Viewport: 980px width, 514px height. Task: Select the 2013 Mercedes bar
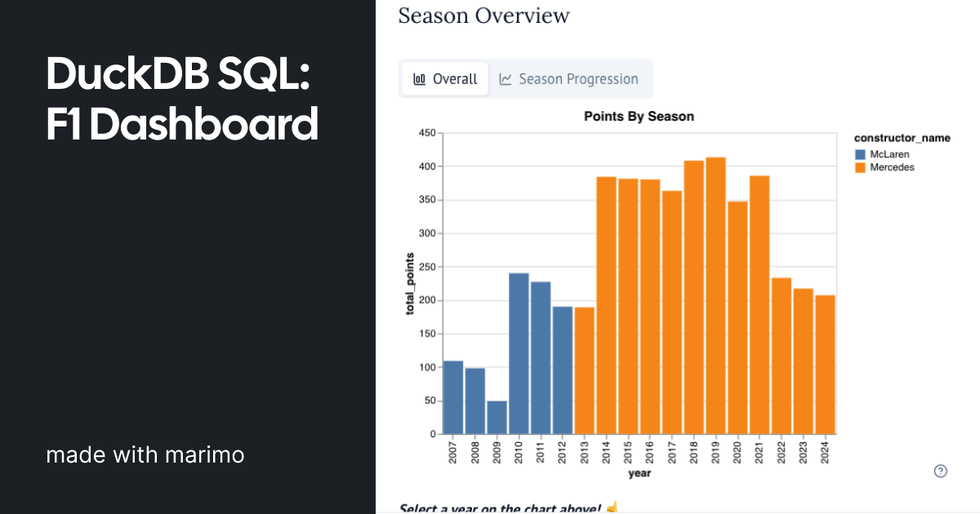pos(585,370)
